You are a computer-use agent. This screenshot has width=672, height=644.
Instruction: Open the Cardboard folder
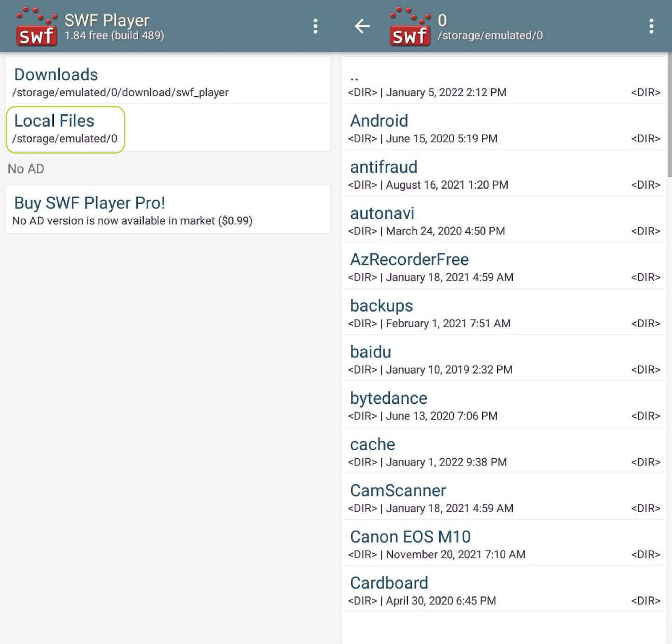504,589
